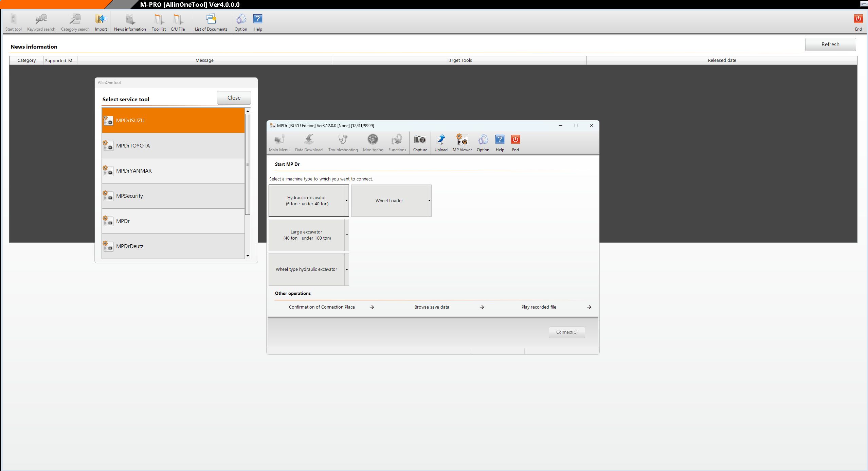This screenshot has width=868, height=471.
Task: Open the Wheel type hydraulic excavator dropdown arrow
Action: click(346, 269)
